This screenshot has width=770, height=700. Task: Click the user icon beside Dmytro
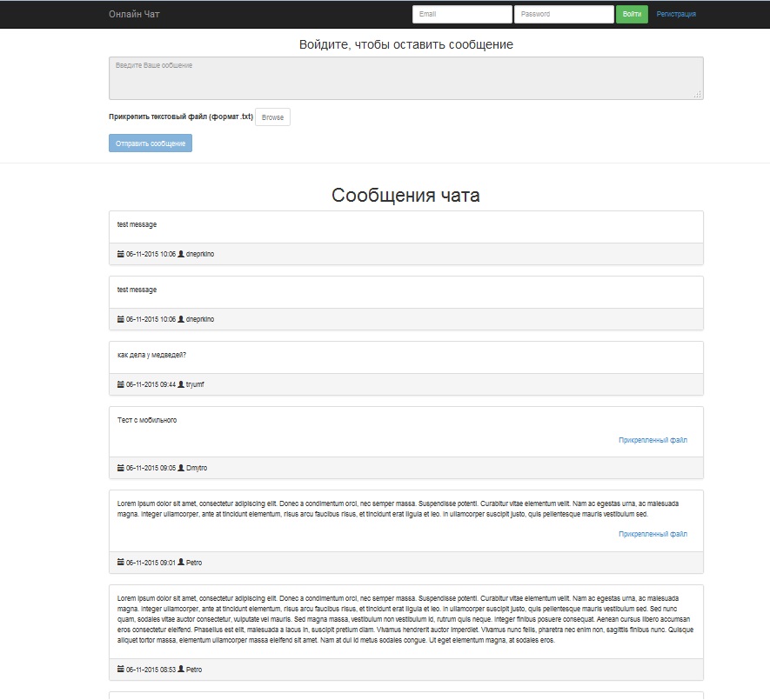181,468
